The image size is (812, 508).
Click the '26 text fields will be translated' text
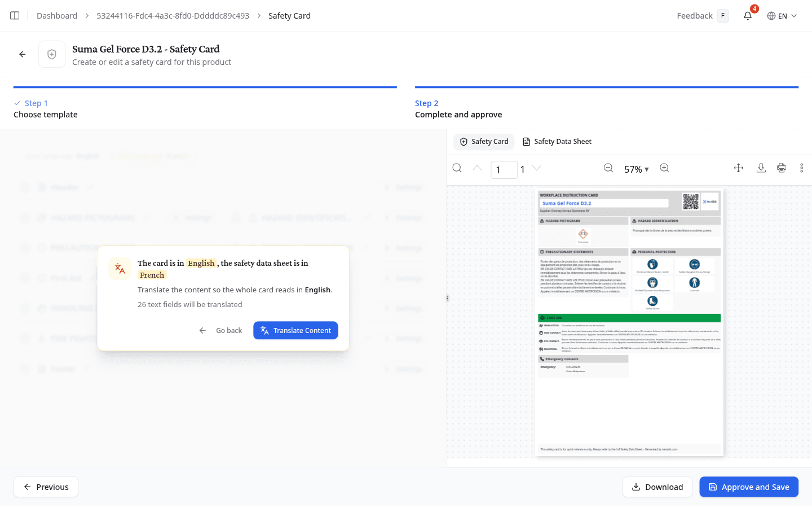(190, 305)
